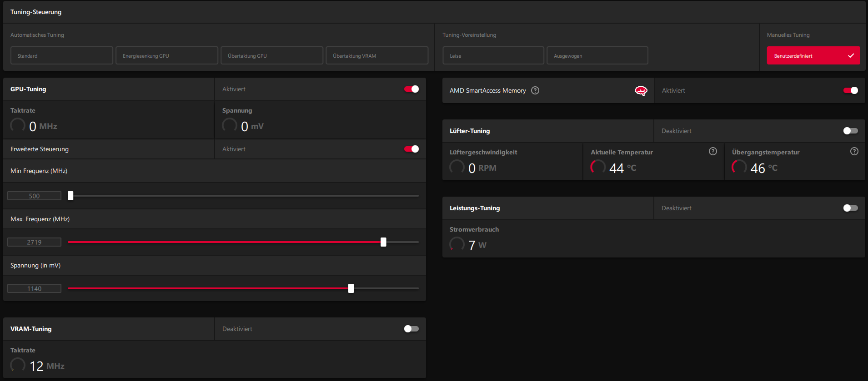Enable the Leistungs-Tuning toggle

pyautogui.click(x=851, y=208)
